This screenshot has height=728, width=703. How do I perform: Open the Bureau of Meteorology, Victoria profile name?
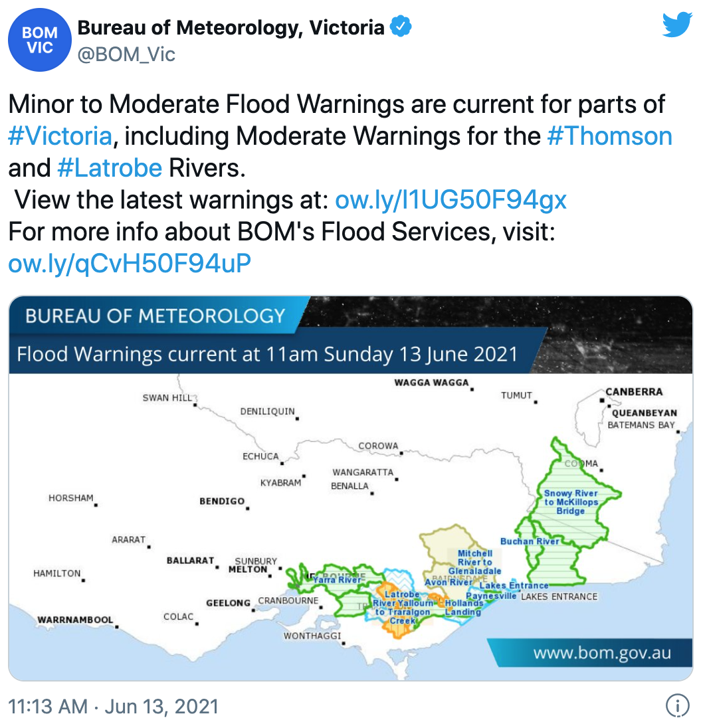point(231,27)
